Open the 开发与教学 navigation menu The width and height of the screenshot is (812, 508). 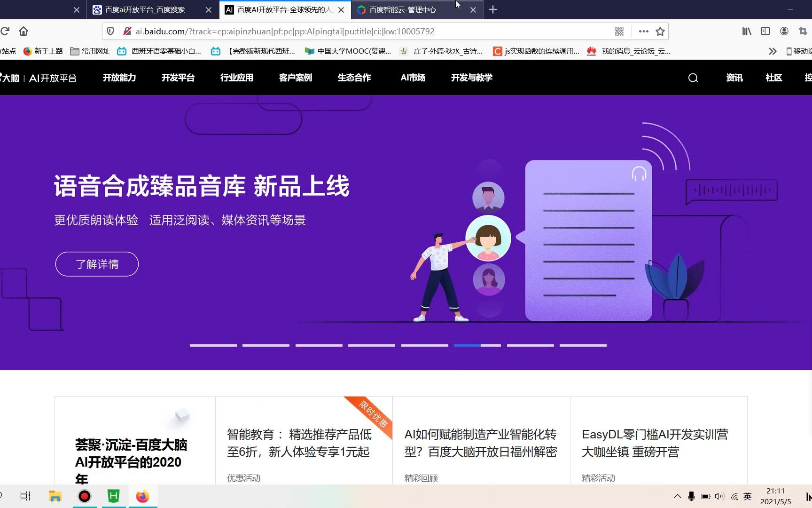coord(472,78)
